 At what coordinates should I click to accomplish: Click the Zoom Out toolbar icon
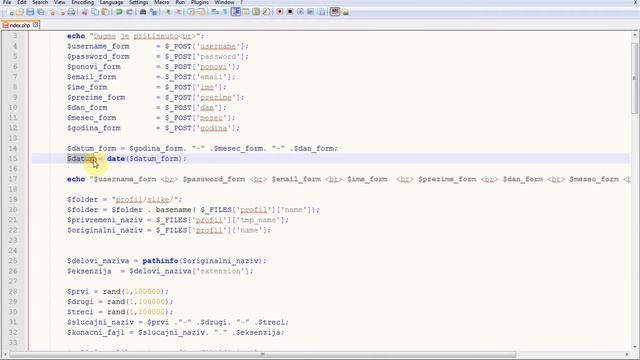(179, 12)
